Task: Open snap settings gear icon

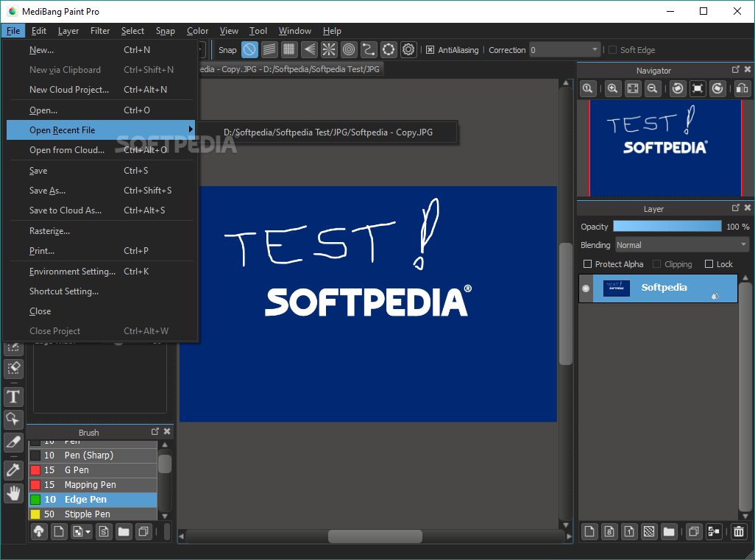Action: pos(408,49)
